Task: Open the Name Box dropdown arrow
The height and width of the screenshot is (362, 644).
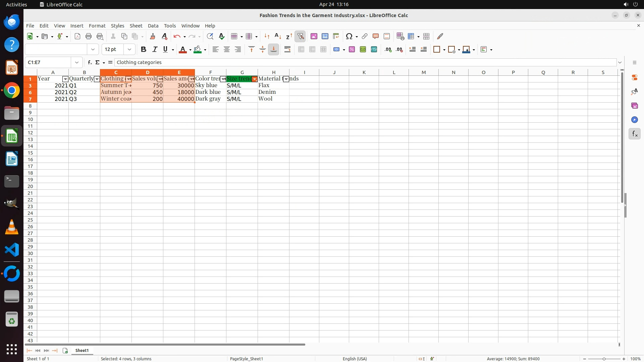Action: tap(77, 62)
